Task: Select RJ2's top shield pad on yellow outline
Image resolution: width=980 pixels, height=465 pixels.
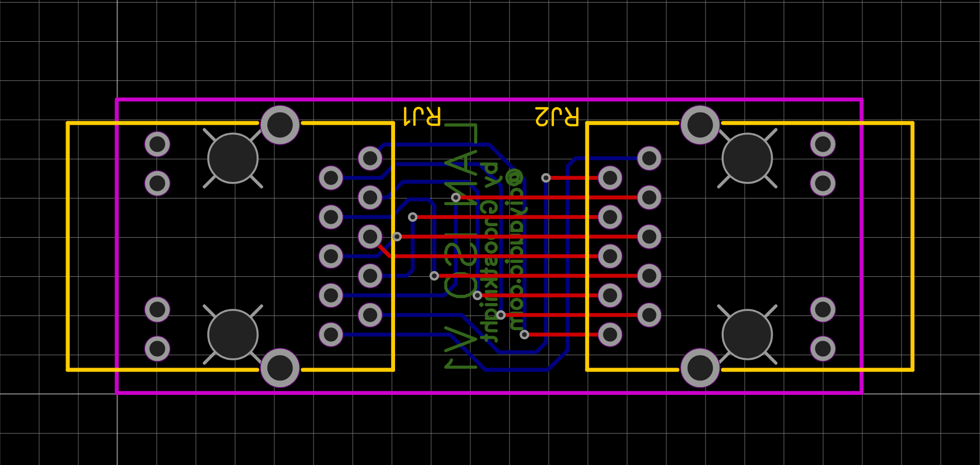Action: click(x=700, y=125)
